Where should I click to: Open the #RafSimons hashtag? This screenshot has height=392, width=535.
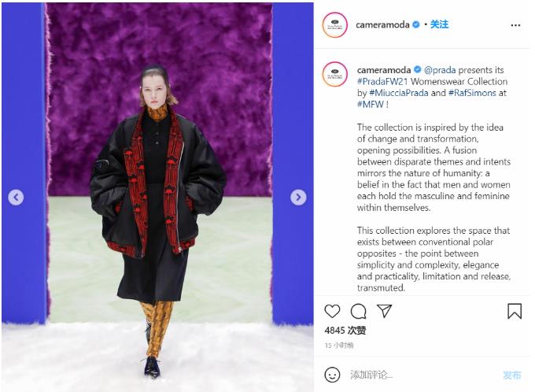coord(472,93)
